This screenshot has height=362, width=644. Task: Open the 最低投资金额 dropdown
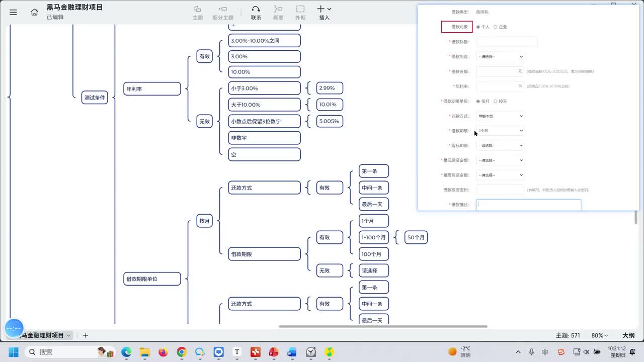click(500, 160)
